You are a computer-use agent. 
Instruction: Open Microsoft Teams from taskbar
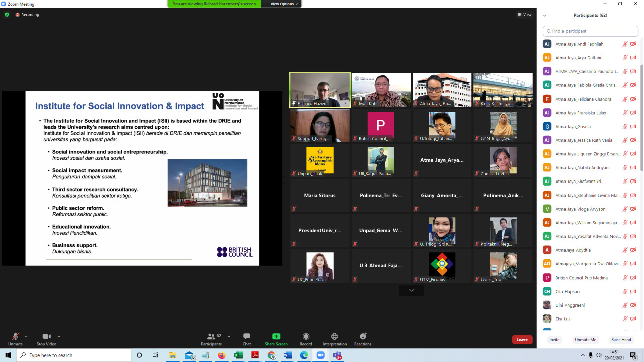coord(337,355)
